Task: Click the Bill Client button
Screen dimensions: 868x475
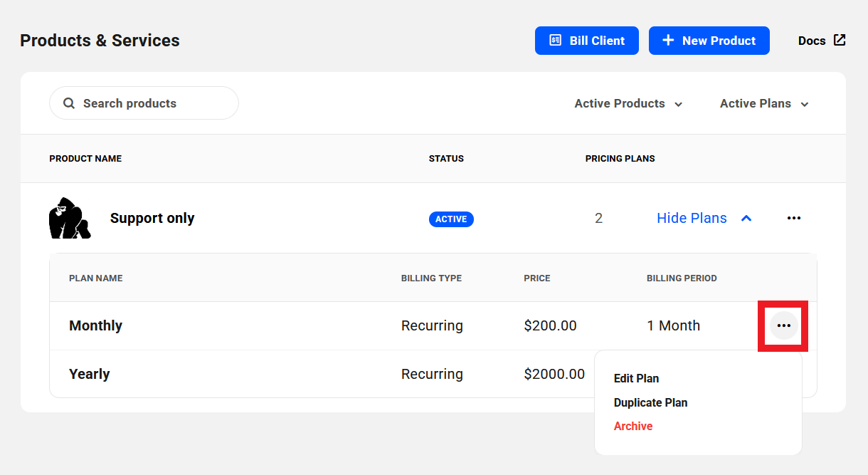Action: coord(586,41)
